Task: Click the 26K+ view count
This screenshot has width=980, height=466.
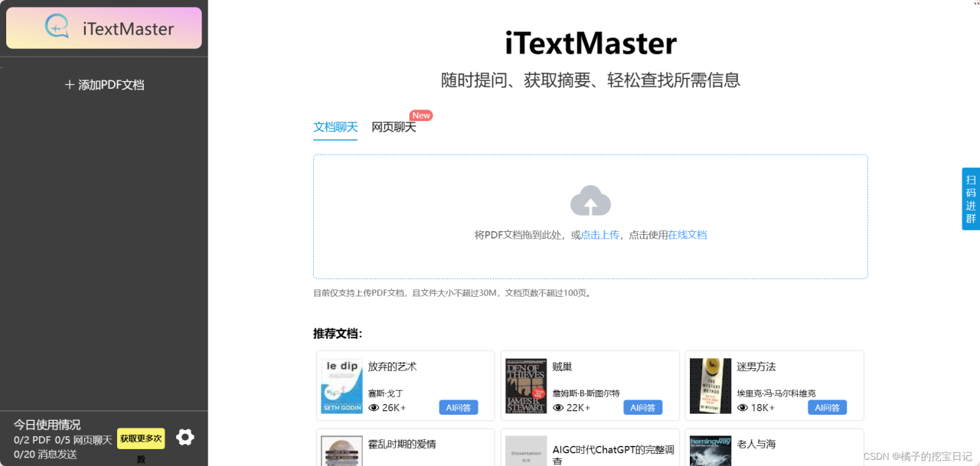Action: pyautogui.click(x=394, y=408)
